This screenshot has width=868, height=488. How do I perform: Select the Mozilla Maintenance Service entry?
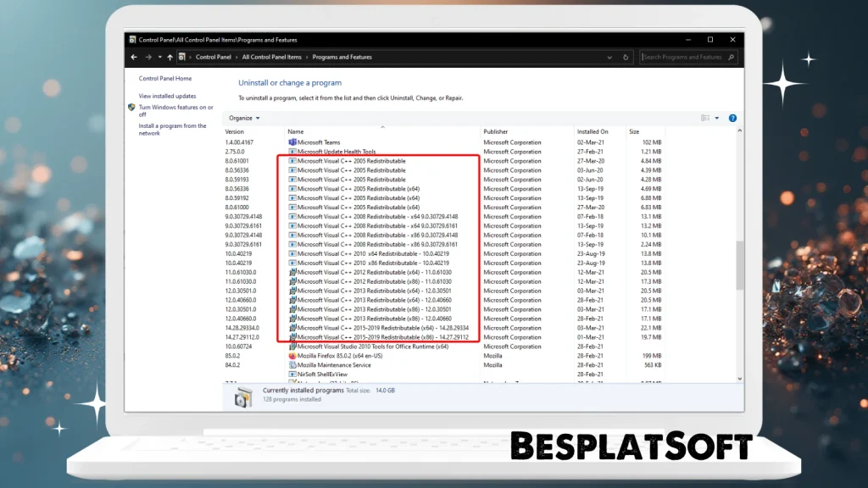(336, 365)
